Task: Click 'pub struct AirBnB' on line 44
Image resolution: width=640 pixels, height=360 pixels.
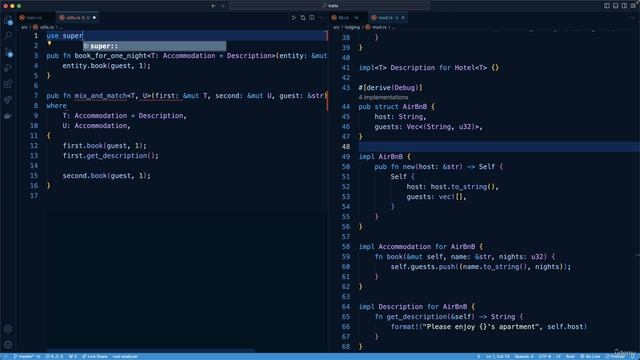Action: 393,107
